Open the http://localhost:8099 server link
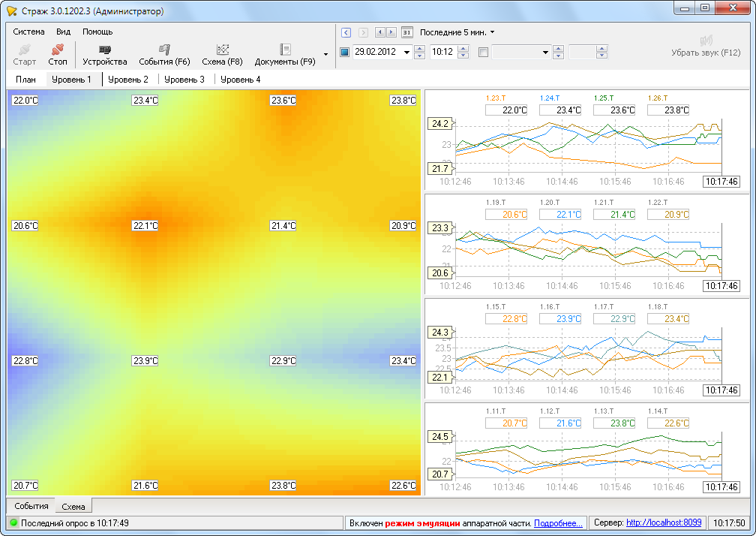756x536 pixels. click(x=664, y=522)
